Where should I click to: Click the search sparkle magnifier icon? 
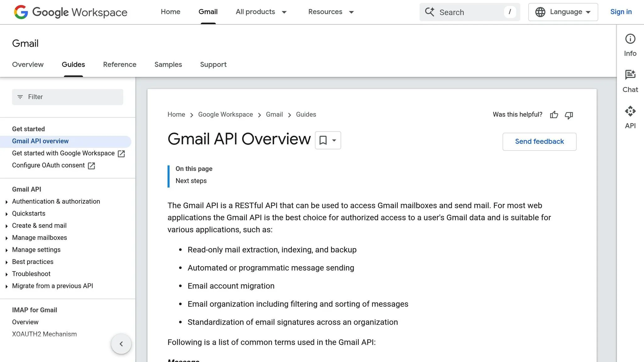pyautogui.click(x=430, y=12)
